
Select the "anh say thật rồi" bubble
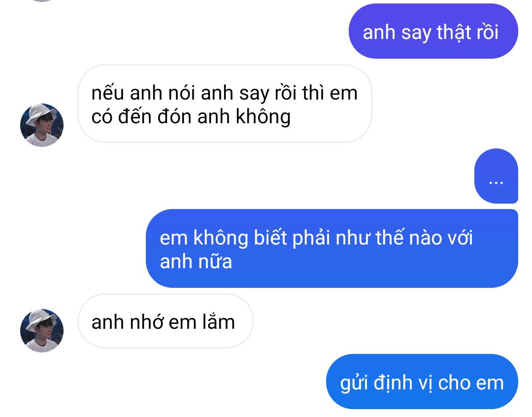pyautogui.click(x=433, y=31)
